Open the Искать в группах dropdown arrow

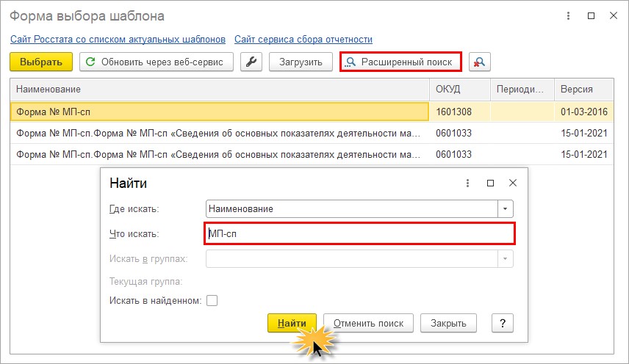tap(505, 258)
